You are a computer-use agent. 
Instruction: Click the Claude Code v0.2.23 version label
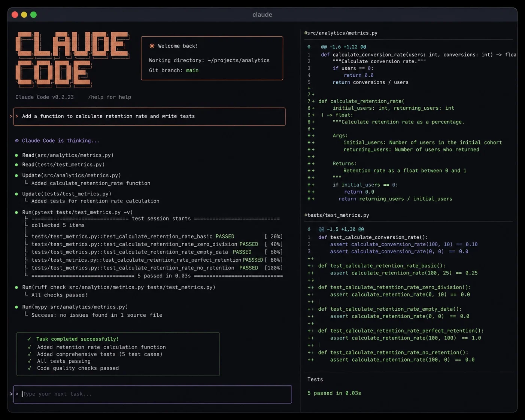[x=45, y=97]
